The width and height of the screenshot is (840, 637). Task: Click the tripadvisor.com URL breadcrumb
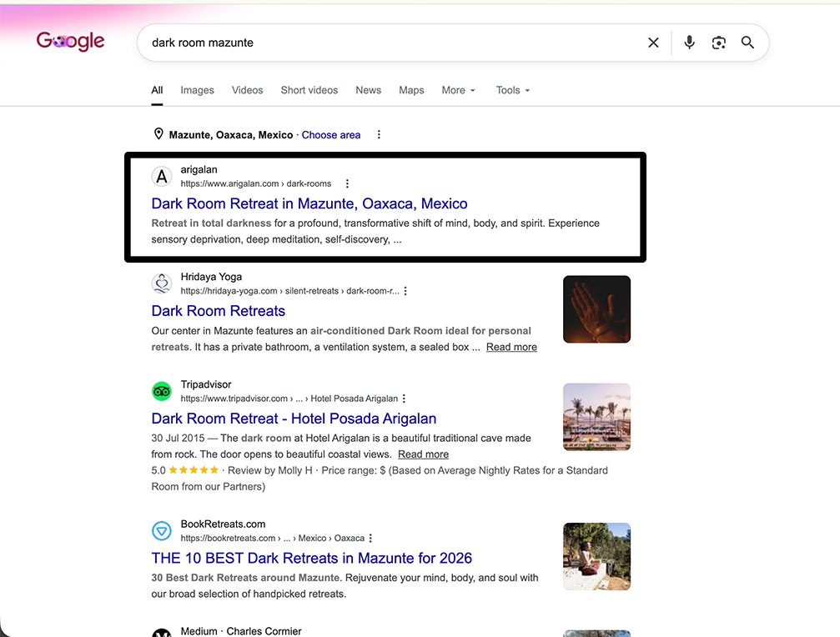coord(289,399)
